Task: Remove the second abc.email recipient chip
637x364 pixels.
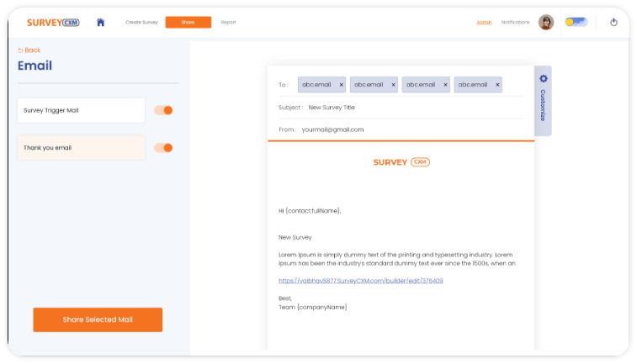Action: pos(393,85)
